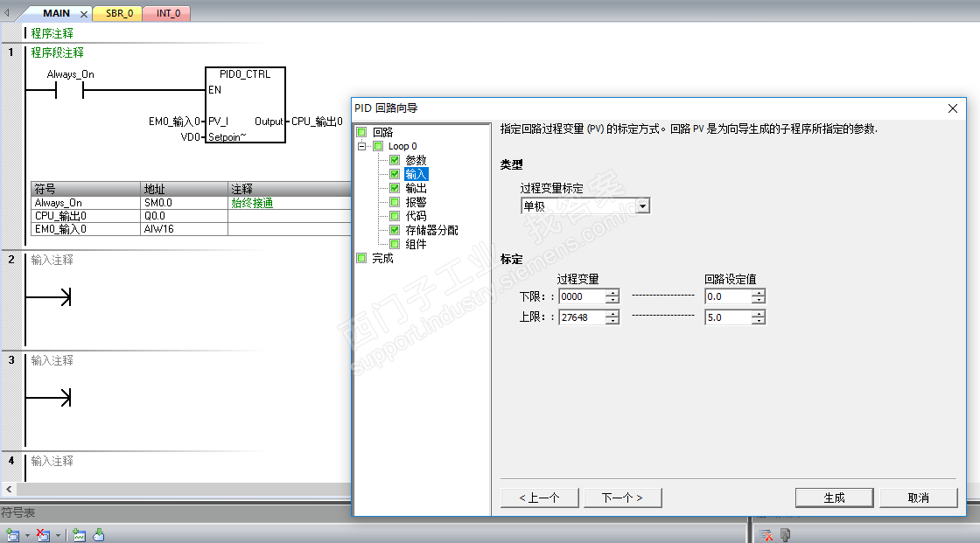Click the 生成 generate button
The height and width of the screenshot is (543, 980).
pyautogui.click(x=835, y=498)
